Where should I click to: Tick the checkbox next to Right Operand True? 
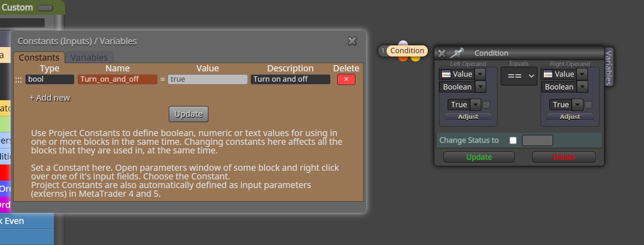[x=588, y=105]
